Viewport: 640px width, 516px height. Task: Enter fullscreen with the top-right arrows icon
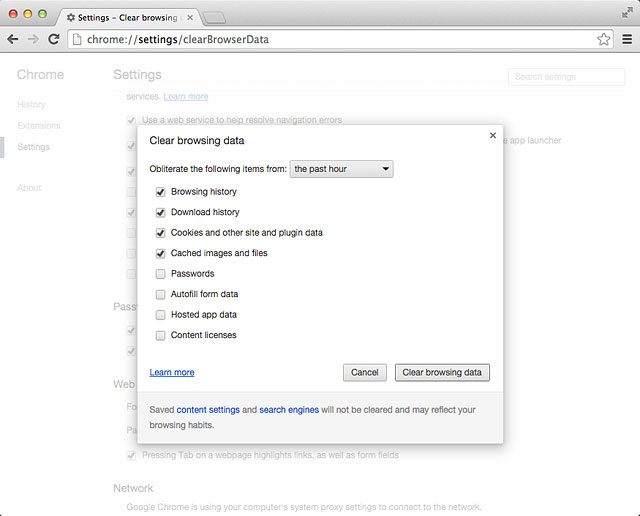coord(627,13)
